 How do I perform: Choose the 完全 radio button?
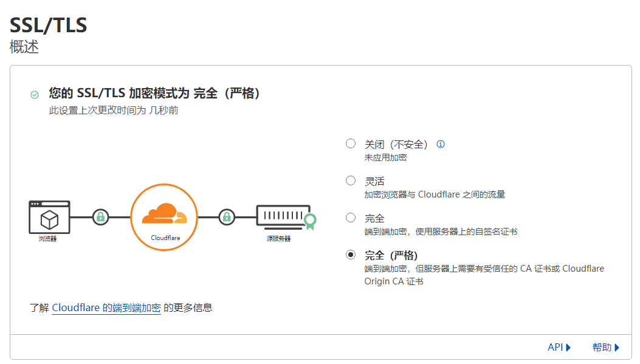[x=351, y=218]
